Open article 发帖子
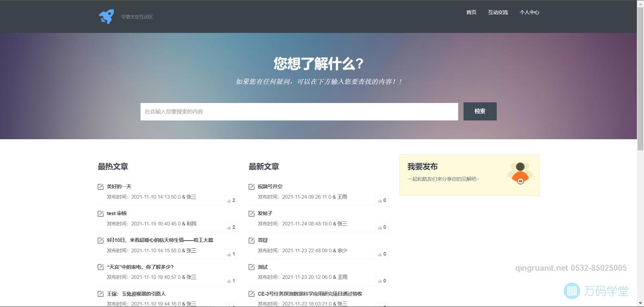 tap(265, 213)
